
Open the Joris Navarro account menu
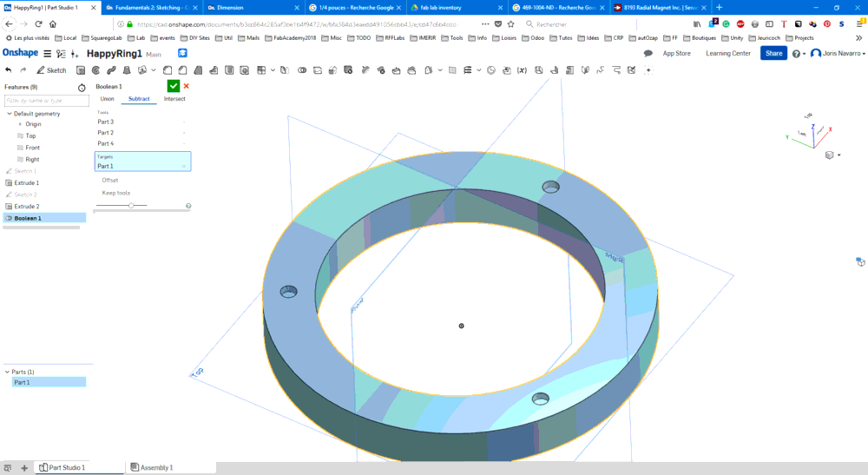[838, 54]
